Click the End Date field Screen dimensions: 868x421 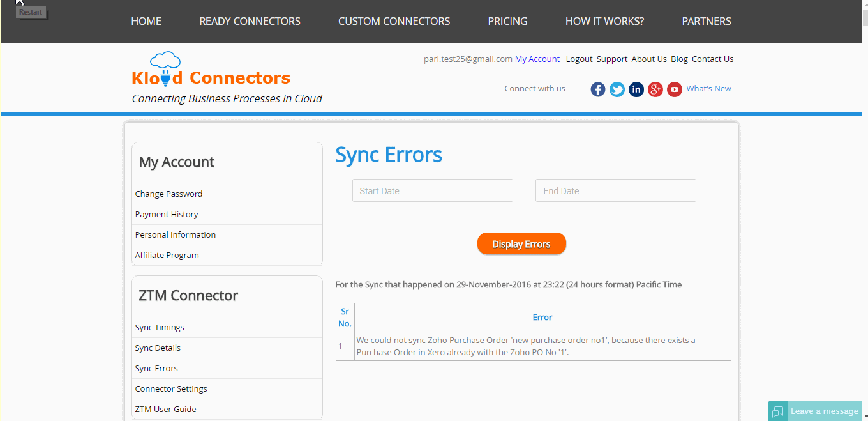(616, 190)
